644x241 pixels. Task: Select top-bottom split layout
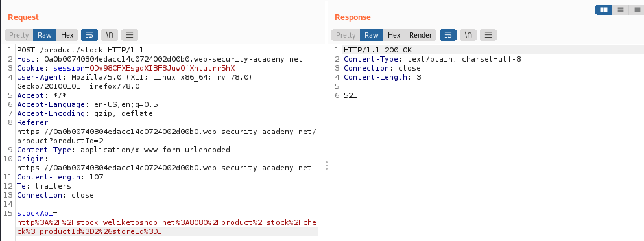tap(621, 10)
